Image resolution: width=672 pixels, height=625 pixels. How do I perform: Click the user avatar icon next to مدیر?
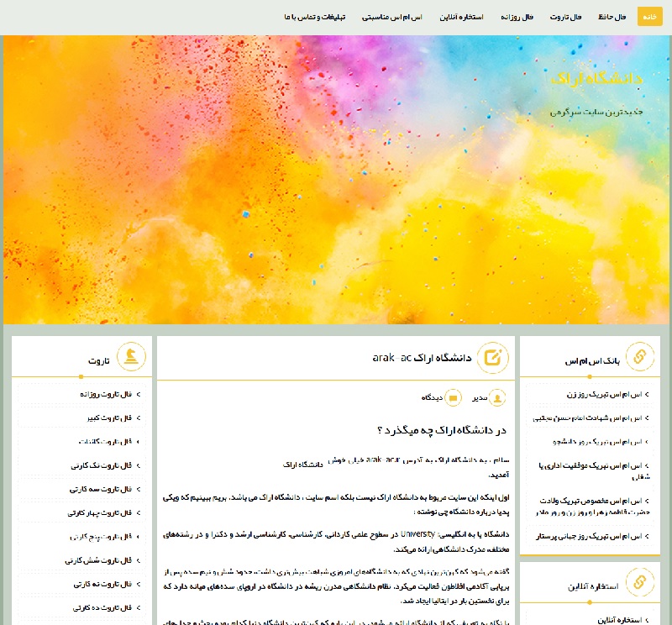coord(497,398)
